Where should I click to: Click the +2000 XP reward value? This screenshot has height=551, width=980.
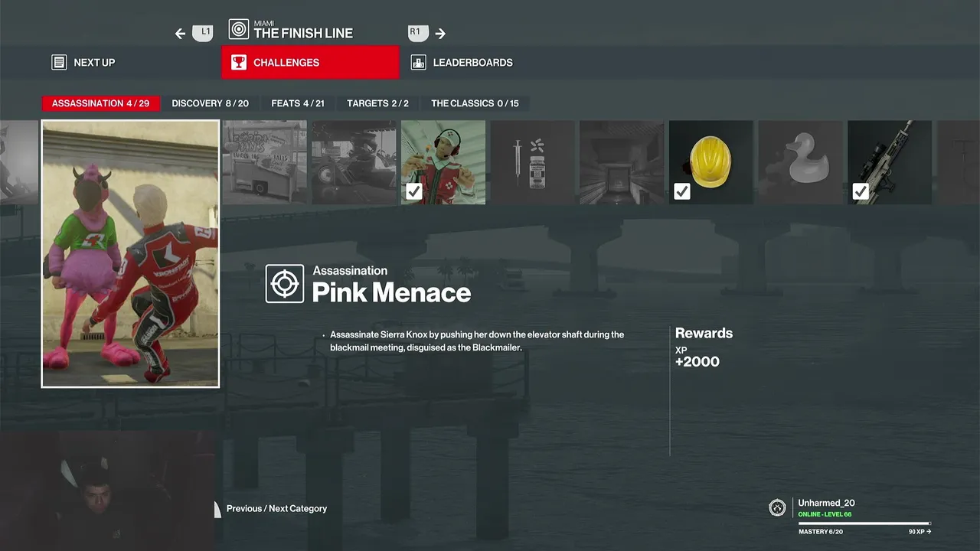click(x=697, y=362)
